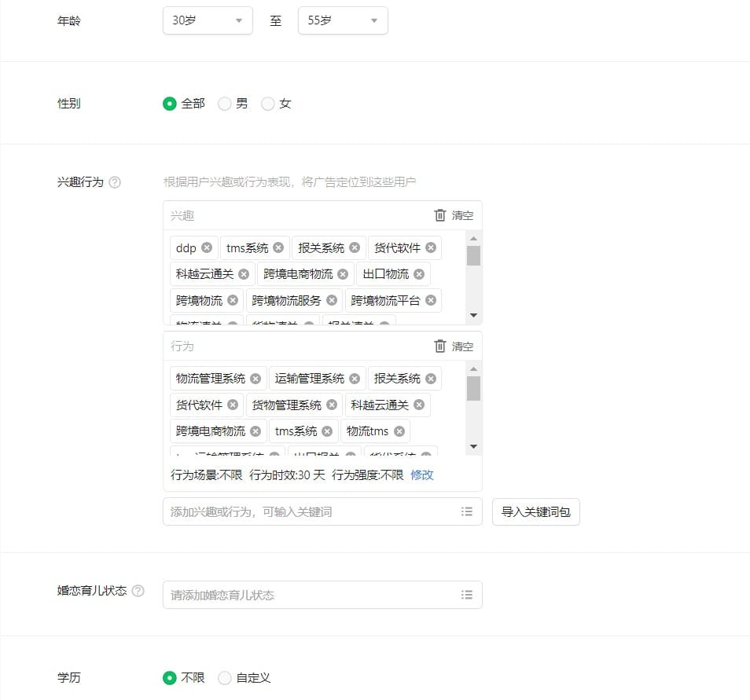Clear all tags in 兴趣 section
Screen dimensions: 750x700
click(454, 215)
